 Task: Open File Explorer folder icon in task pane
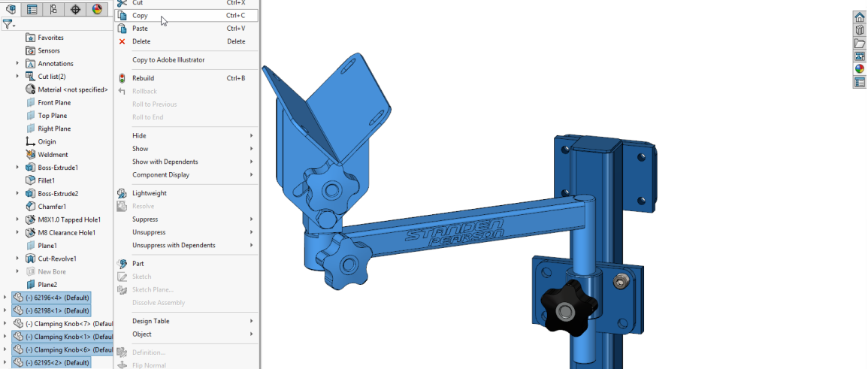pyautogui.click(x=860, y=43)
